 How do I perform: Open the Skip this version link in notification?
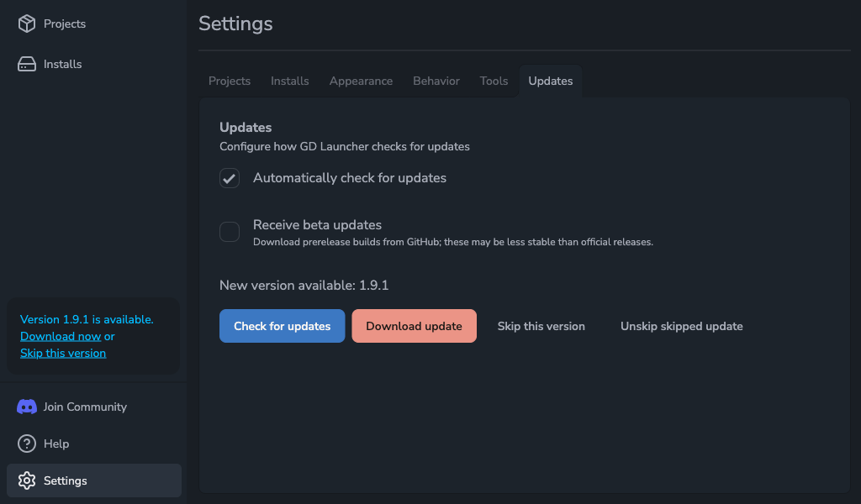point(62,353)
